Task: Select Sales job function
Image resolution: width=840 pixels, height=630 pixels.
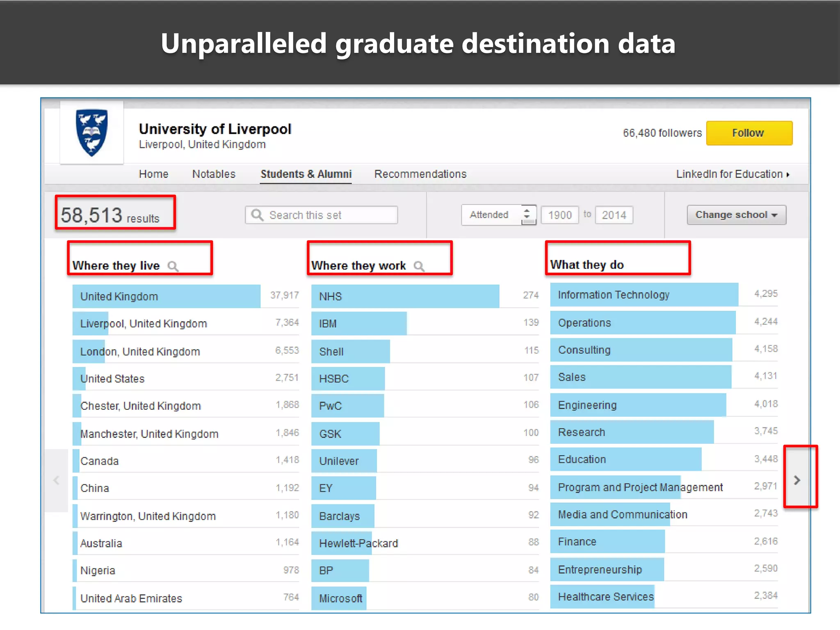Action: 664,377
